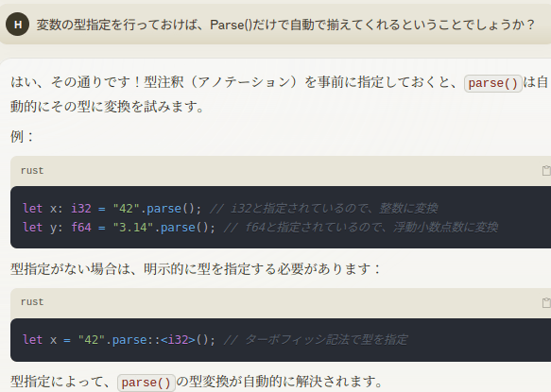Click the user avatar with letter H
Image resolution: width=551 pixels, height=392 pixels.
pos(17,25)
